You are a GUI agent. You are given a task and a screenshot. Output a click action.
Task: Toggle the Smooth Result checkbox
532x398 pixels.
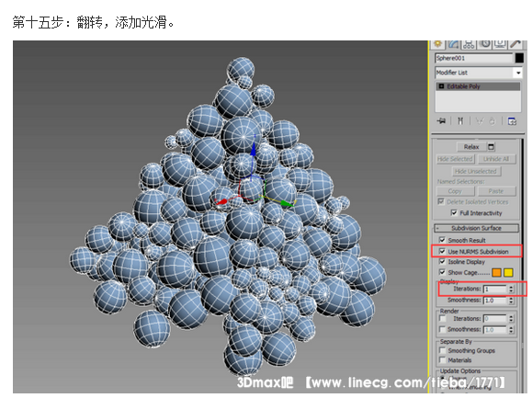442,240
